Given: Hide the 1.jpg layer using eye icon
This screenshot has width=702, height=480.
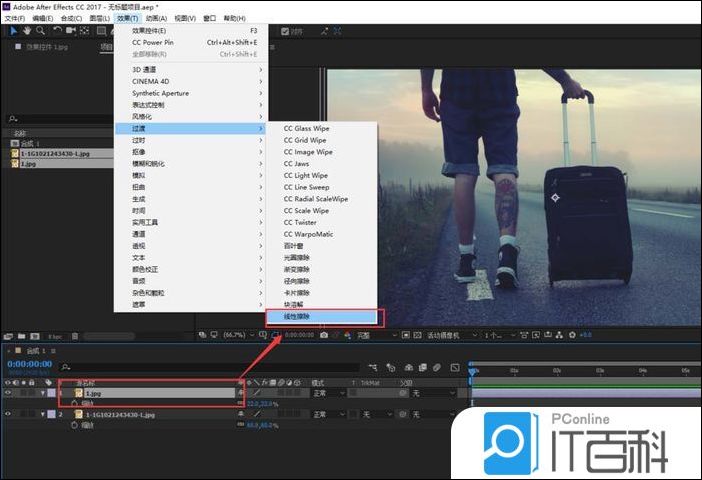Looking at the screenshot, I should point(9,393).
